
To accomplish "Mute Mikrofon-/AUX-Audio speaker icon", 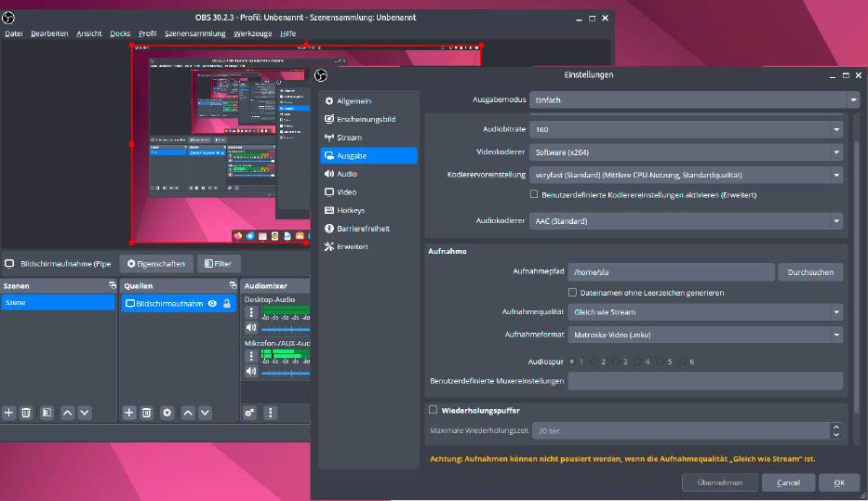I will click(251, 371).
